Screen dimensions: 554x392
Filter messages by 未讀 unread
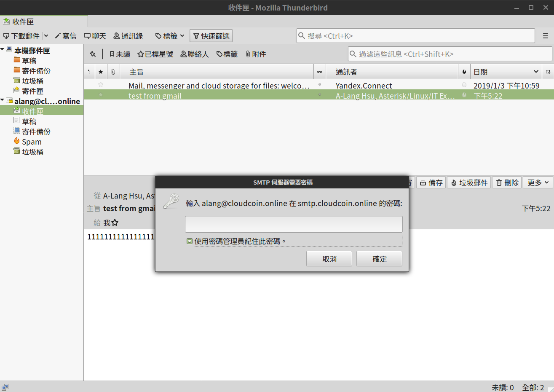[120, 54]
